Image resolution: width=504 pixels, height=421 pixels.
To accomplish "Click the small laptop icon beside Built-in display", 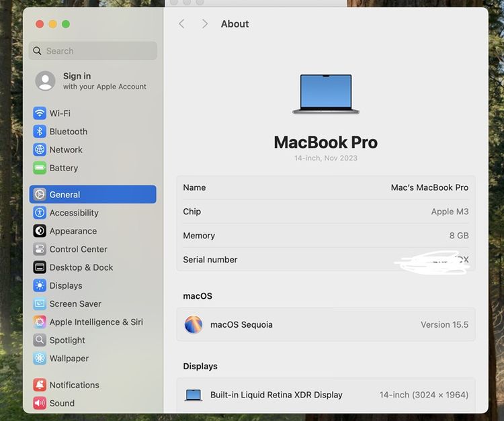I will click(x=194, y=395).
